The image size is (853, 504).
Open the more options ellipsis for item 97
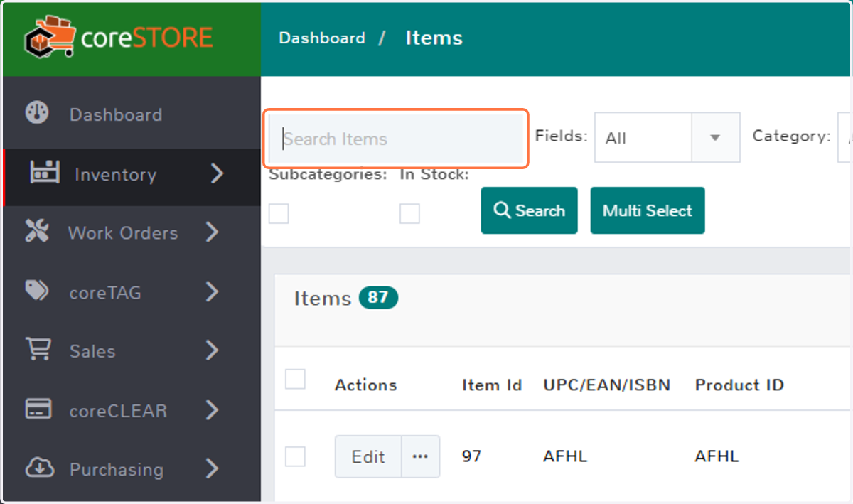(421, 456)
